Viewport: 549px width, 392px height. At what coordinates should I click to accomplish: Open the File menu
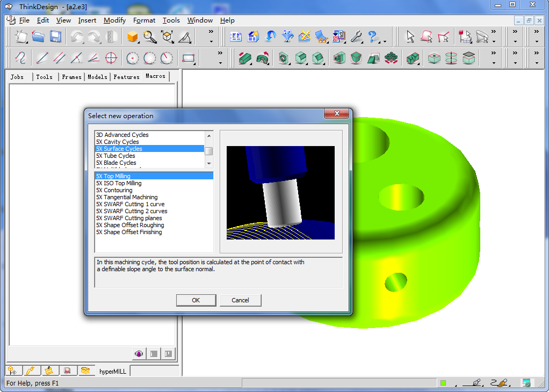pyautogui.click(x=24, y=20)
